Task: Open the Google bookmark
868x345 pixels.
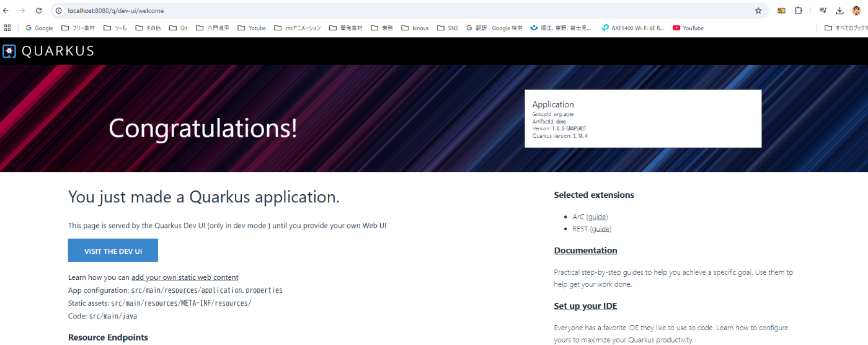Action: (39, 28)
